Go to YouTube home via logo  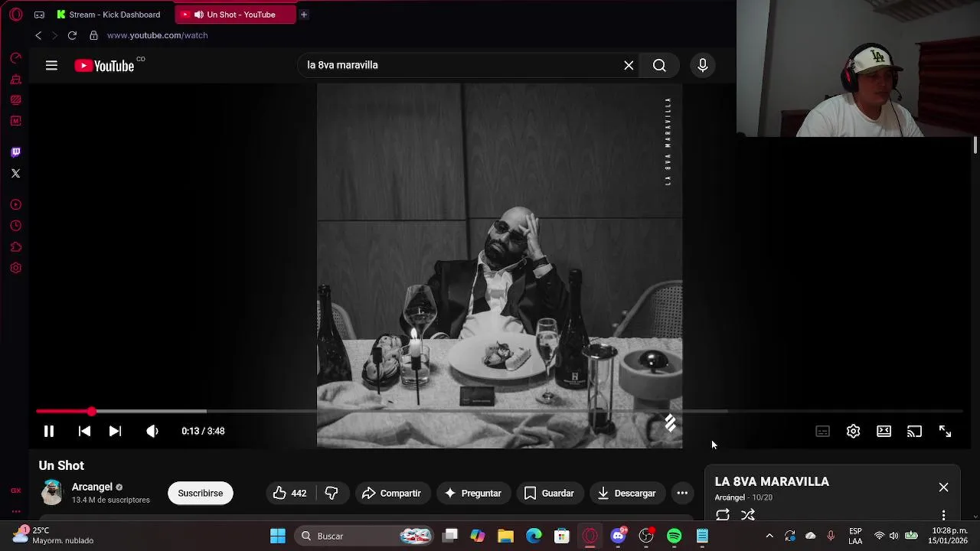[104, 66]
